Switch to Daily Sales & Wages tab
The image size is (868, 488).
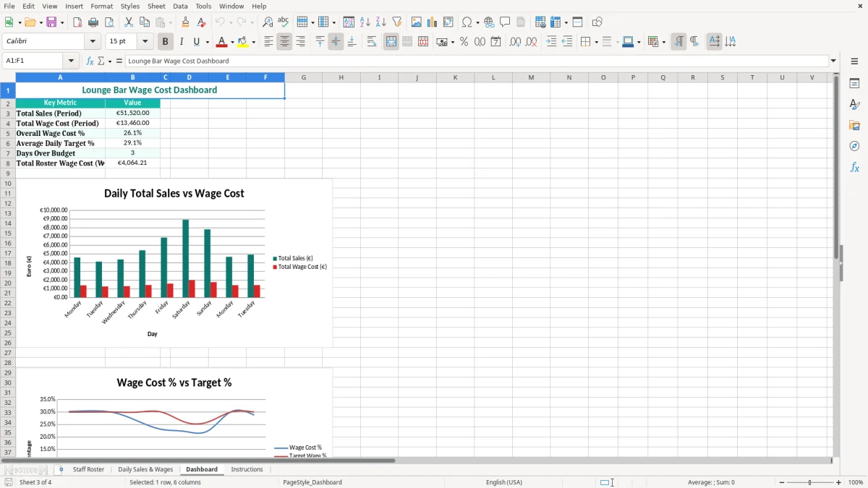coord(145,470)
